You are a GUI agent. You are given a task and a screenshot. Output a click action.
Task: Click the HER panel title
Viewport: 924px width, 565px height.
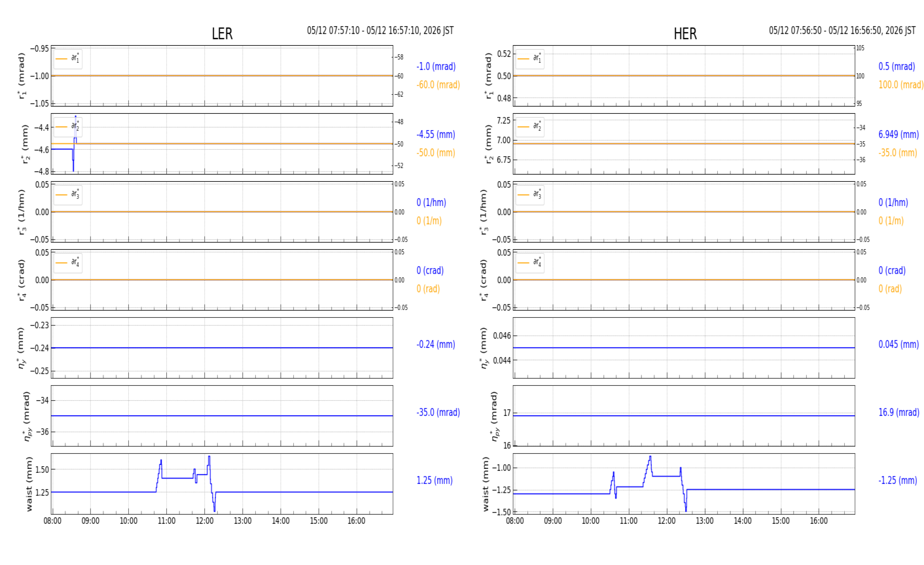coord(685,35)
